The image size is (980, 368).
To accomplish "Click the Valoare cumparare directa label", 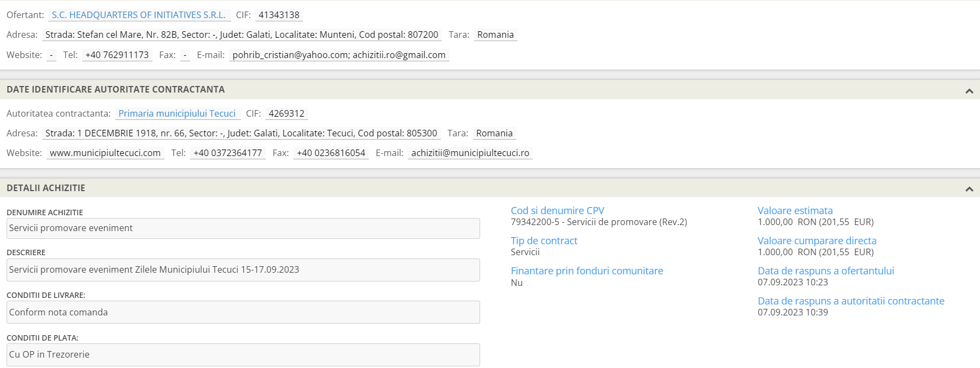I will click(x=817, y=241).
